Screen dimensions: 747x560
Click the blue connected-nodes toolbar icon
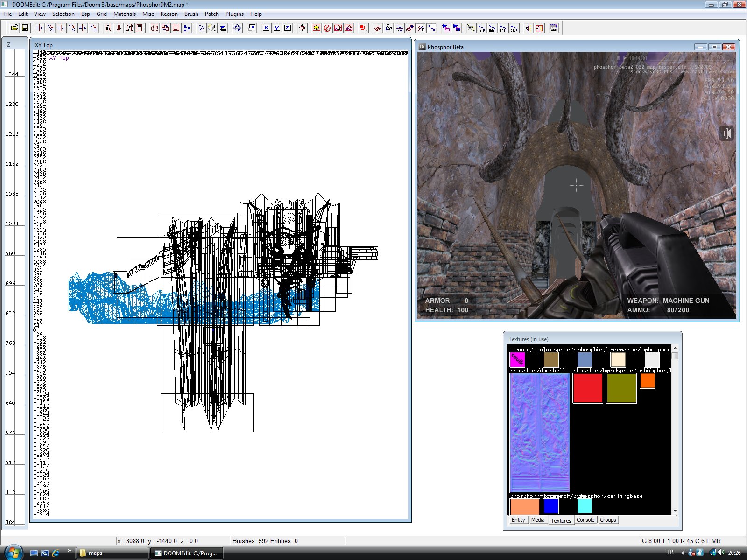[x=187, y=28]
